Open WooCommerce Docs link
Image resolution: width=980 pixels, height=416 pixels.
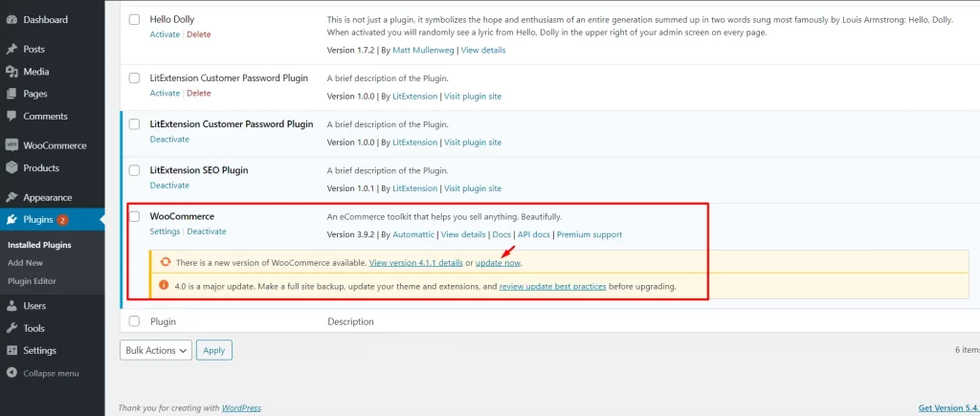501,235
